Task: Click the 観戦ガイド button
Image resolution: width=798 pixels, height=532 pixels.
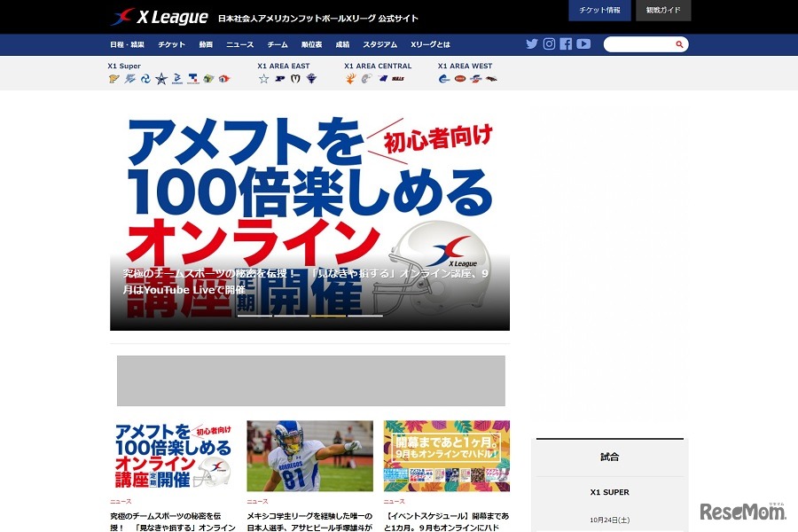Action: (663, 10)
